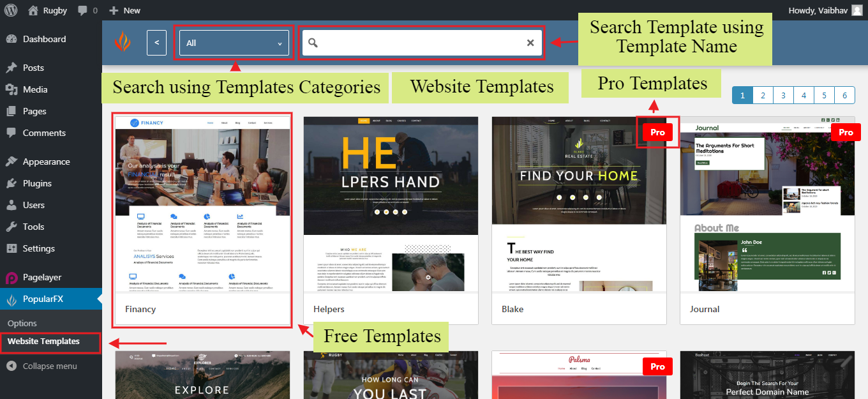This screenshot has width=868, height=399.
Task: Open the Tools menu label
Action: click(x=34, y=227)
